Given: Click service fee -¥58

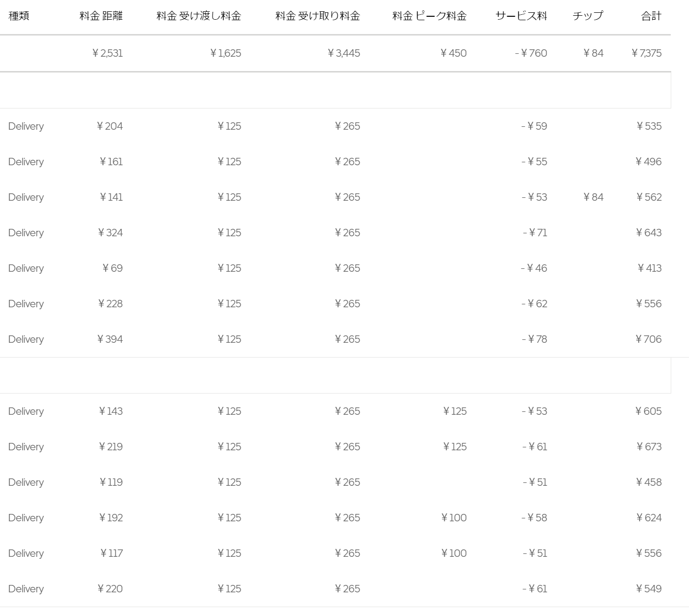Looking at the screenshot, I should (x=535, y=518).
